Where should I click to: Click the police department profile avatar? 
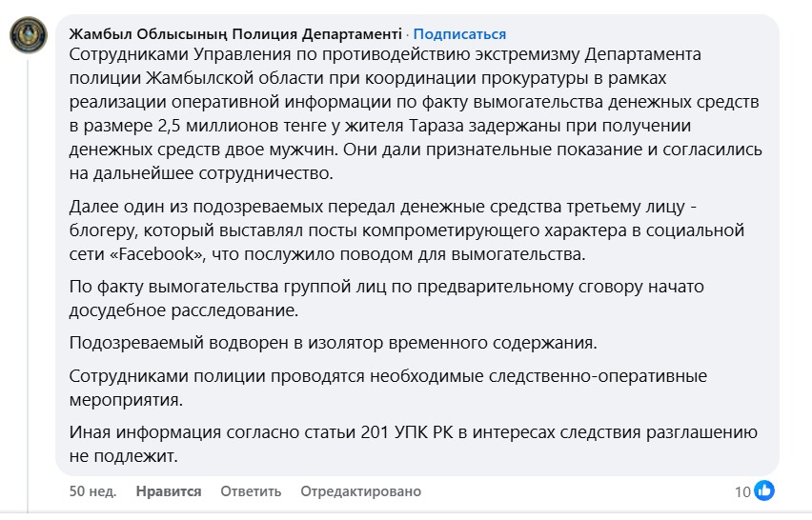(30, 36)
